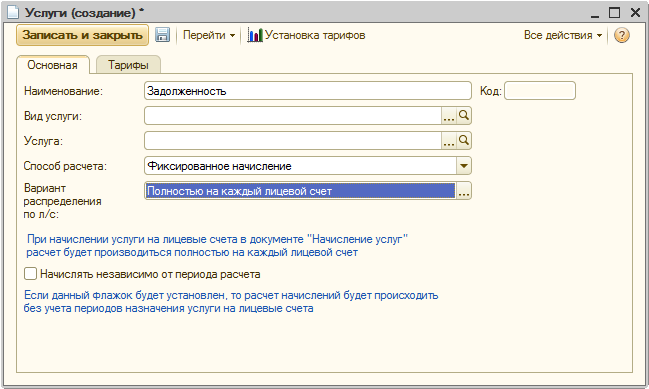Open Все действия dropdown menu
This screenshot has width=649, height=389.
coord(563,35)
